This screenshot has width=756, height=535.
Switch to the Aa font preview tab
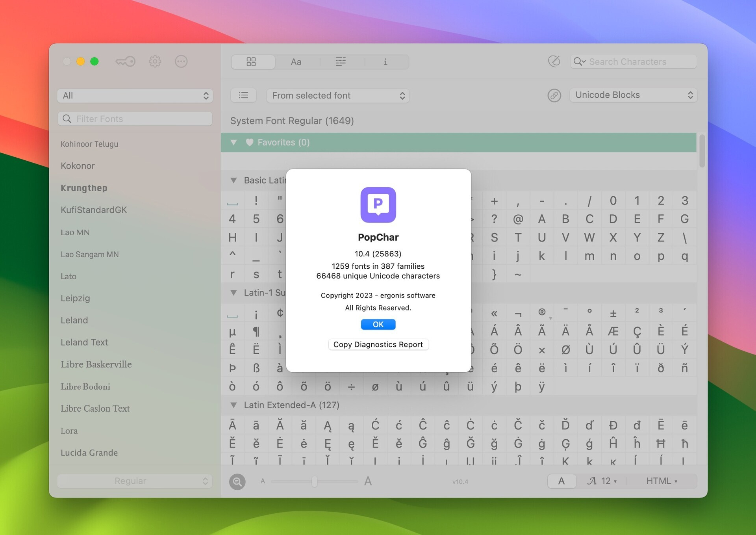click(x=296, y=61)
